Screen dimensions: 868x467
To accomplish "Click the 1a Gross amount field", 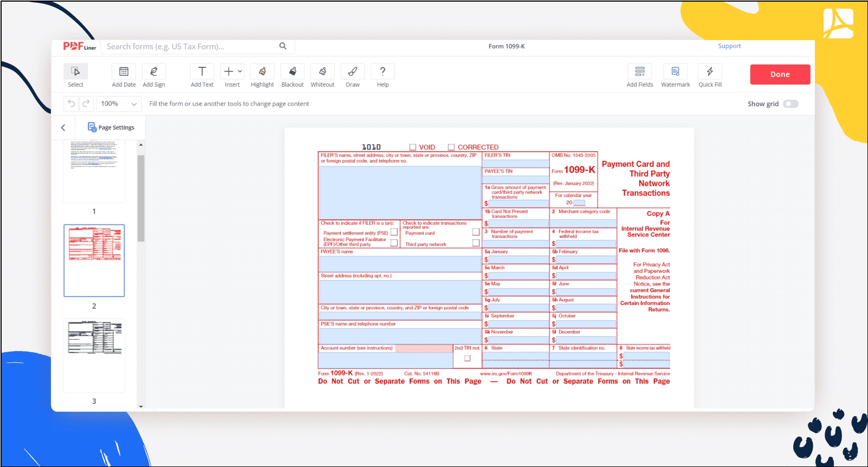I will (x=519, y=204).
